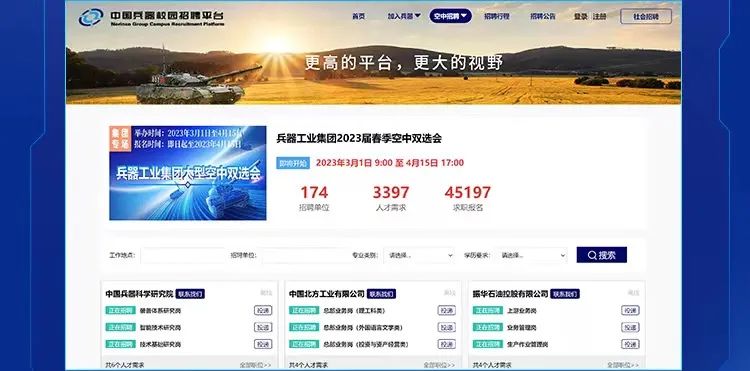Click the 正在招聘 tag beside 业务管理岗
This screenshot has width=750, height=371.
pos(488,327)
